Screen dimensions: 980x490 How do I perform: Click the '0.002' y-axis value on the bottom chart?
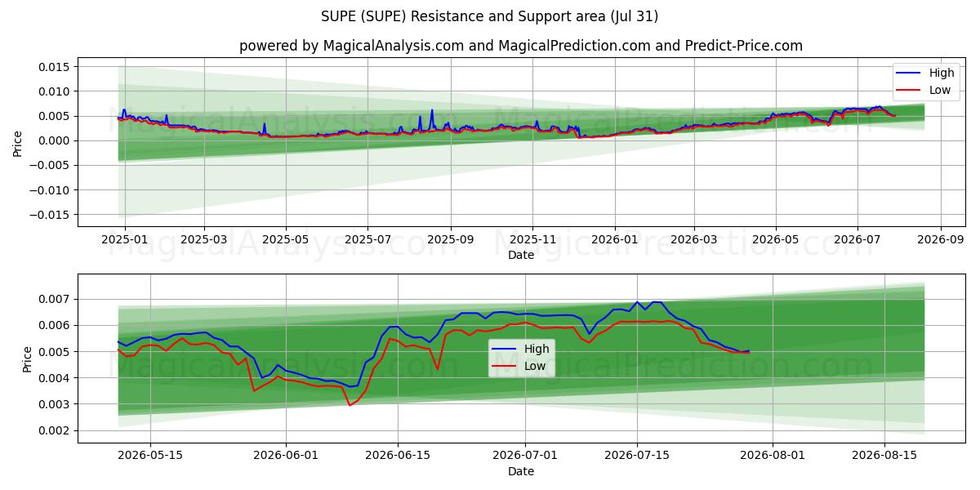pyautogui.click(x=56, y=430)
